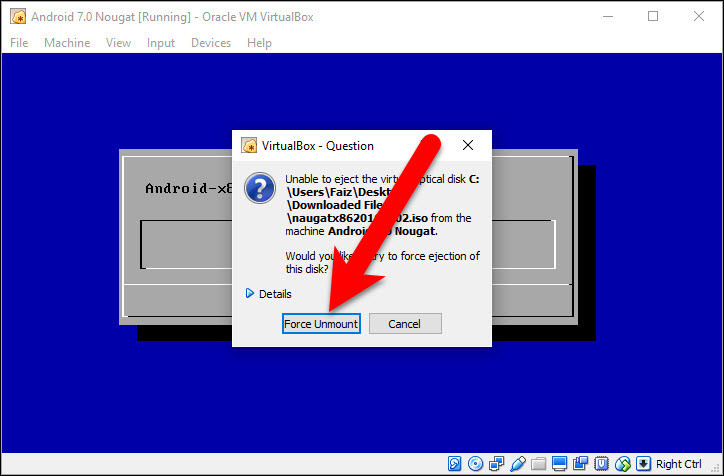
Task: Click the Force Unmount button
Action: (x=321, y=324)
